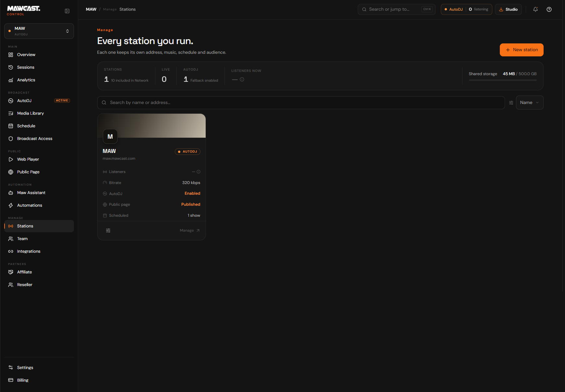Click MAW breadcrumb link

click(x=91, y=9)
